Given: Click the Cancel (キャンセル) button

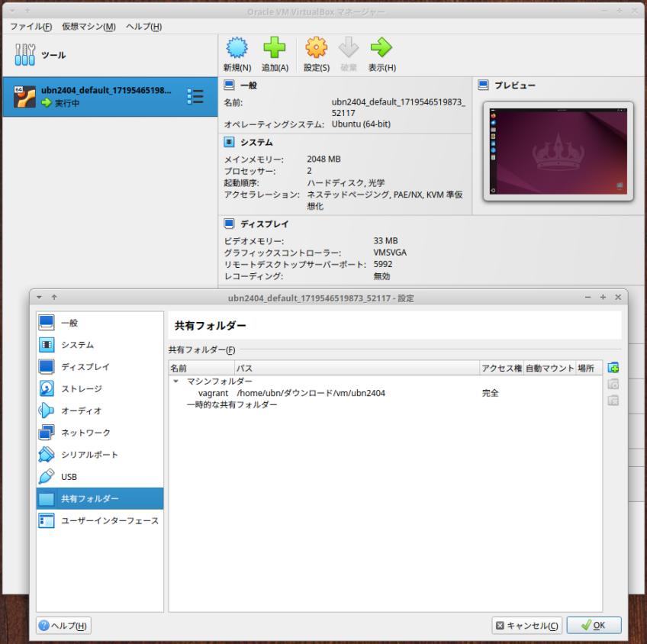Looking at the screenshot, I should (527, 626).
